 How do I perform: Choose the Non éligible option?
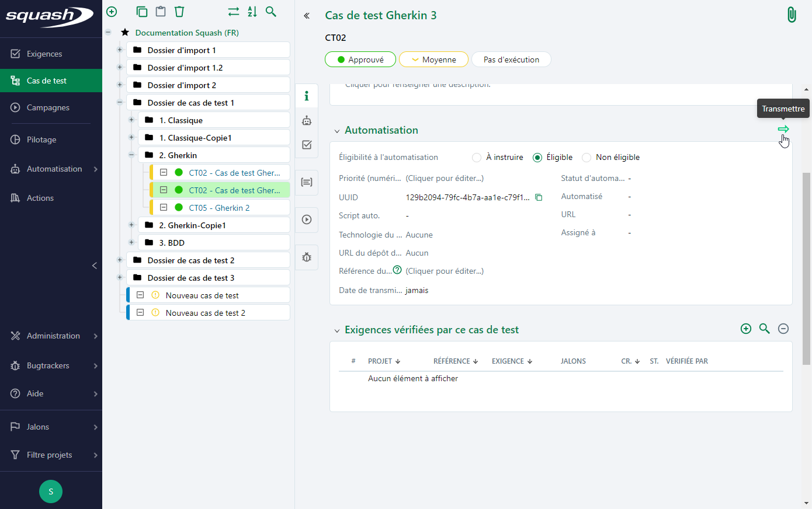[x=586, y=157]
